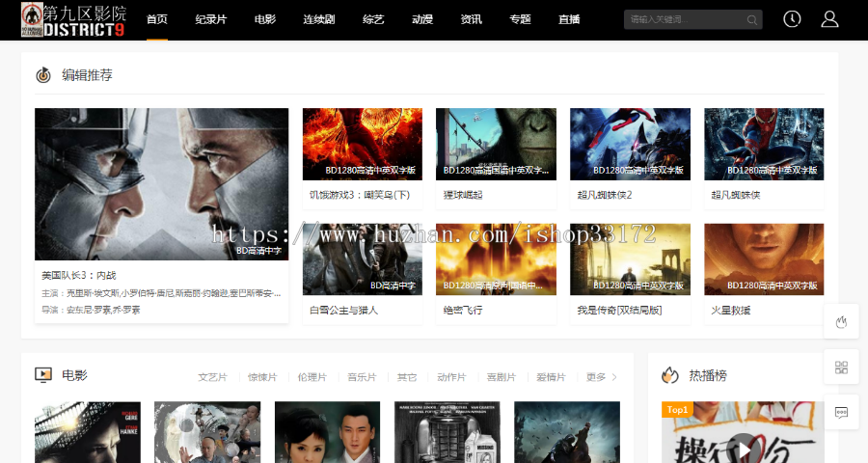Open the 猩球崛起 thumbnail
This screenshot has height=463, width=868.
pyautogui.click(x=496, y=144)
